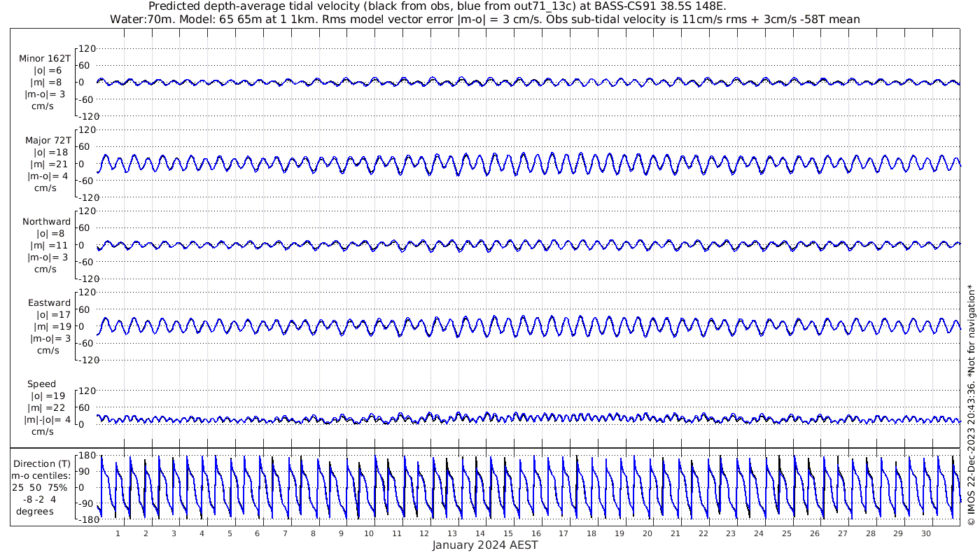This screenshot has height=560, width=980.
Task: Click day '8' on the date axis
Action: tap(313, 533)
